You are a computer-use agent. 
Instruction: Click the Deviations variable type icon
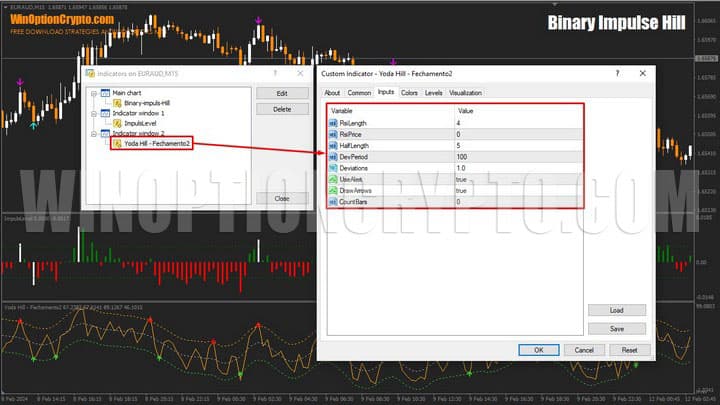333,167
